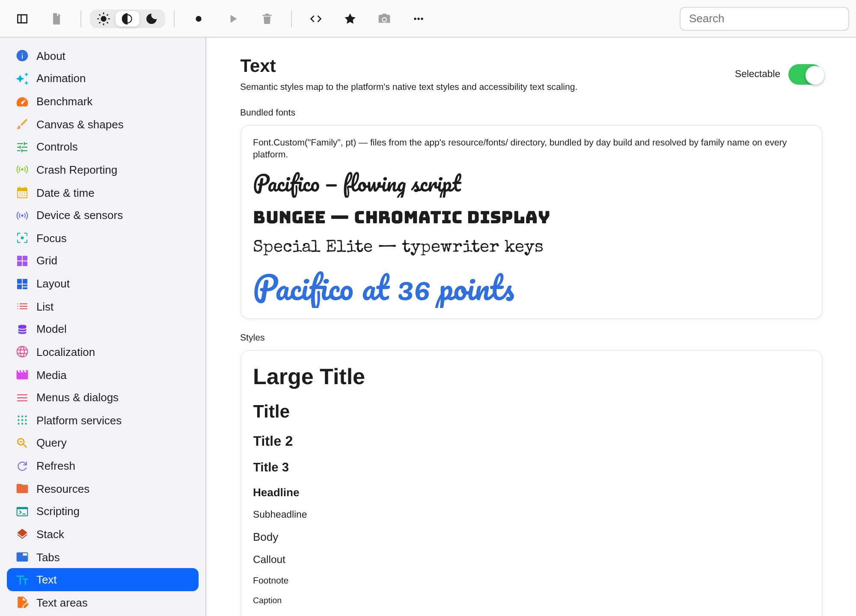Click the Font.Custom description paragraph
This screenshot has height=616, width=856.
pos(520,148)
